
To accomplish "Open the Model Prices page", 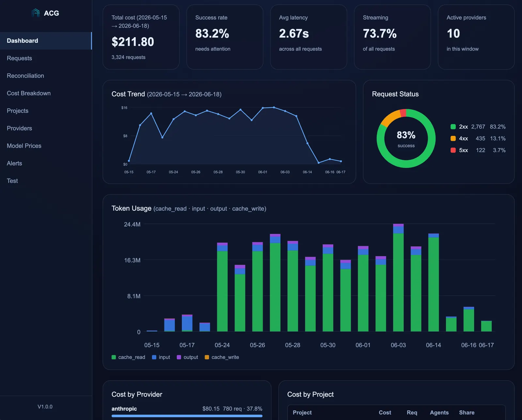I will point(46,146).
